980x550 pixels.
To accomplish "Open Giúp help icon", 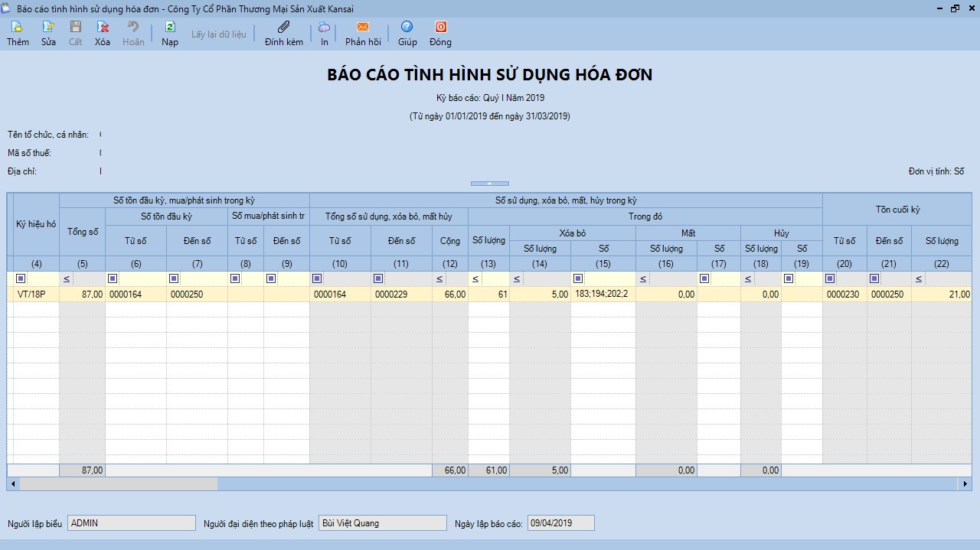I will pyautogui.click(x=407, y=28).
